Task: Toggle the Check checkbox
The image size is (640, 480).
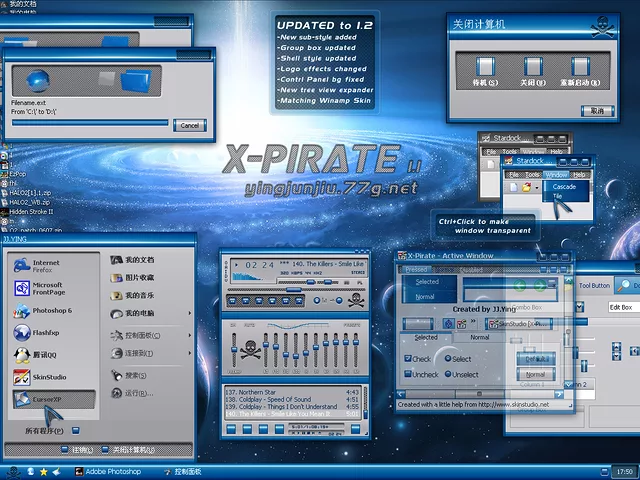Action: pyautogui.click(x=409, y=359)
